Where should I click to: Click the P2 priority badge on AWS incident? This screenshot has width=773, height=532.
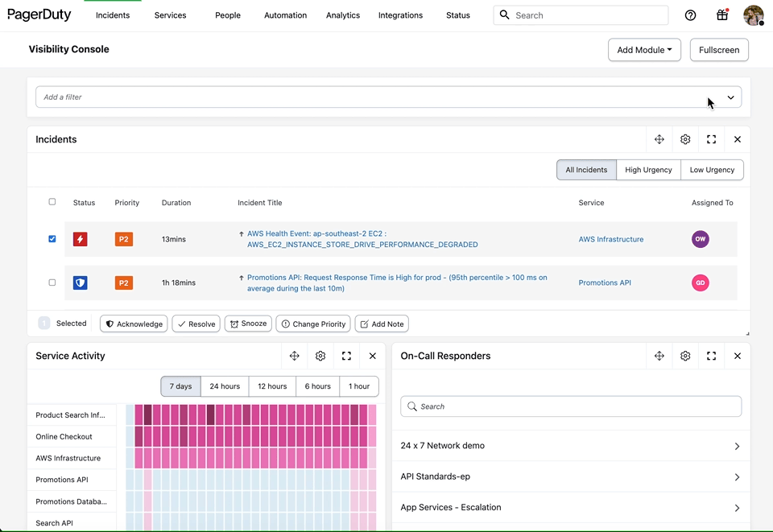click(x=123, y=239)
